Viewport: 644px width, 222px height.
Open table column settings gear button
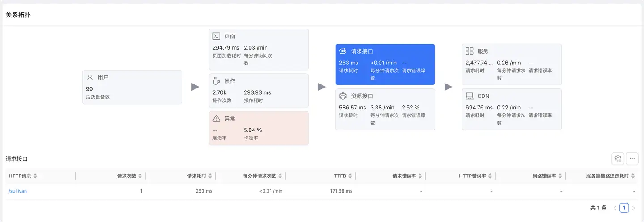point(618,159)
